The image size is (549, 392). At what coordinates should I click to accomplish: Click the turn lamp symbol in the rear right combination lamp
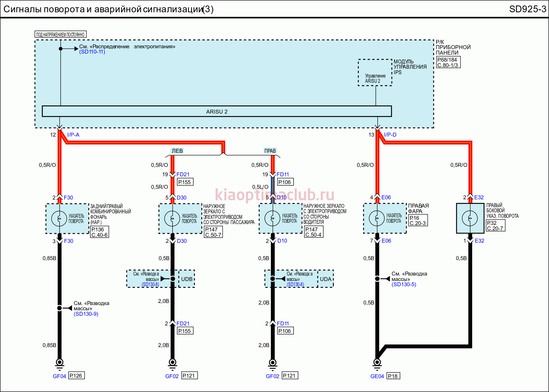click(59, 218)
